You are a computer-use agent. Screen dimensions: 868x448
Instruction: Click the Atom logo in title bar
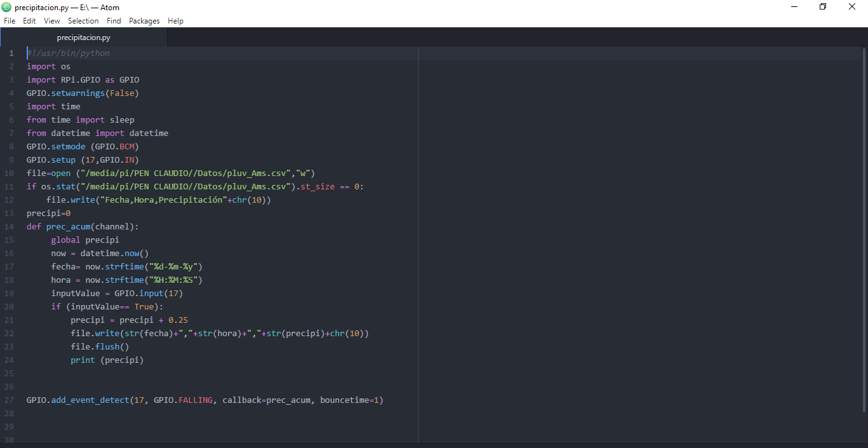point(7,8)
